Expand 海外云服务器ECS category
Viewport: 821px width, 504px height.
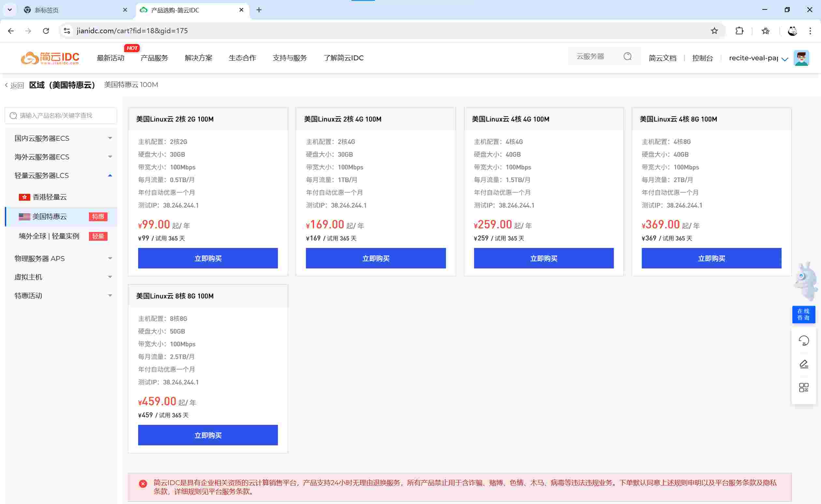click(61, 157)
